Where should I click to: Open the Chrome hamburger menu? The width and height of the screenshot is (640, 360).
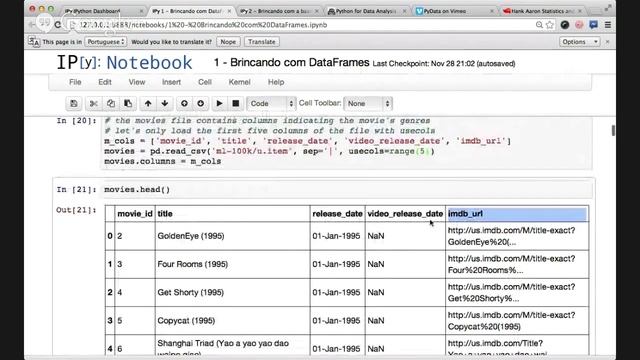(608, 25)
